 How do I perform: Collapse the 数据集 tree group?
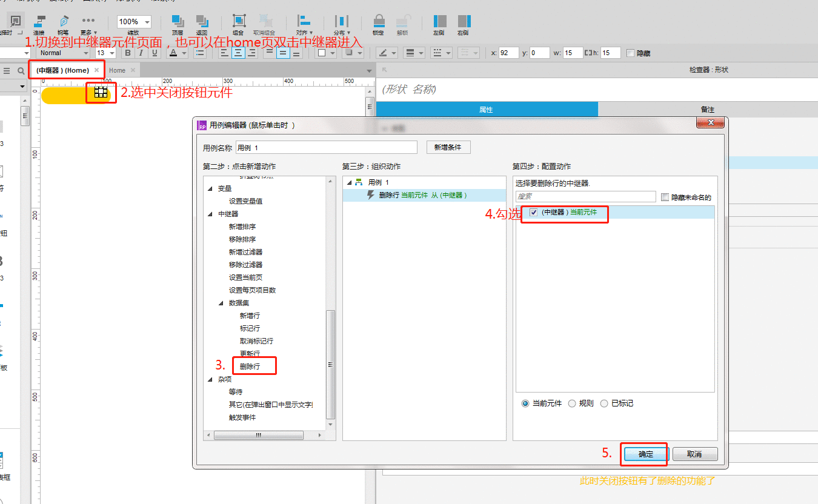(221, 303)
